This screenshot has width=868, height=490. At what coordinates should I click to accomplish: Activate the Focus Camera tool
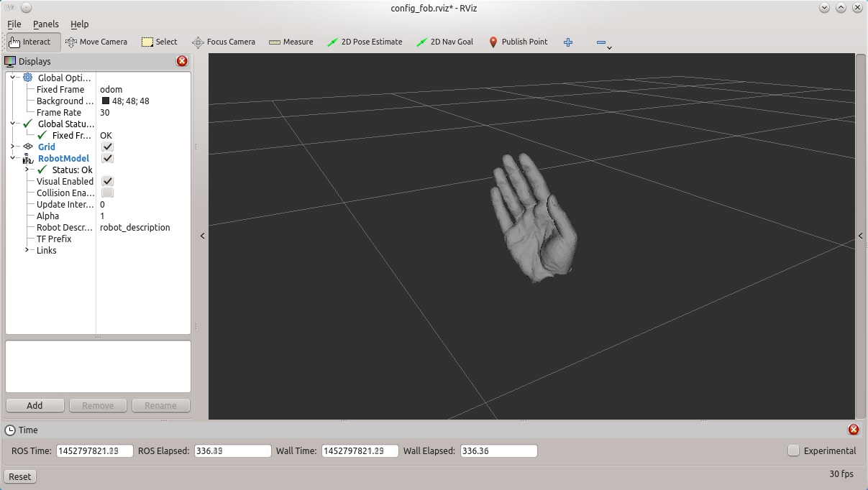(224, 42)
